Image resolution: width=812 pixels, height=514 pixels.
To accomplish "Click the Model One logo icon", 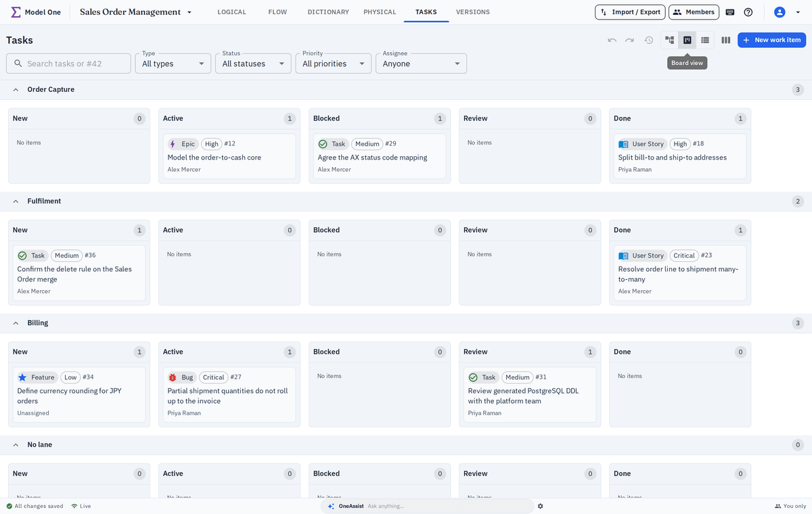I will (x=16, y=12).
